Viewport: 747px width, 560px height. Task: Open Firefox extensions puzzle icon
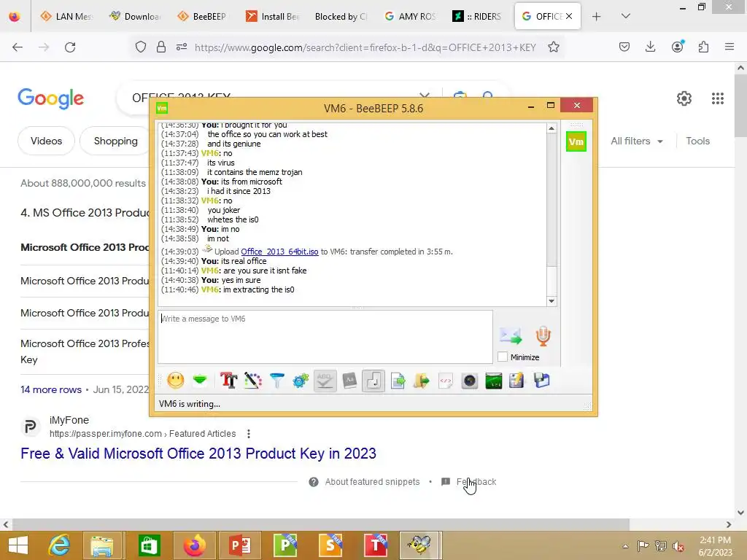point(704,47)
